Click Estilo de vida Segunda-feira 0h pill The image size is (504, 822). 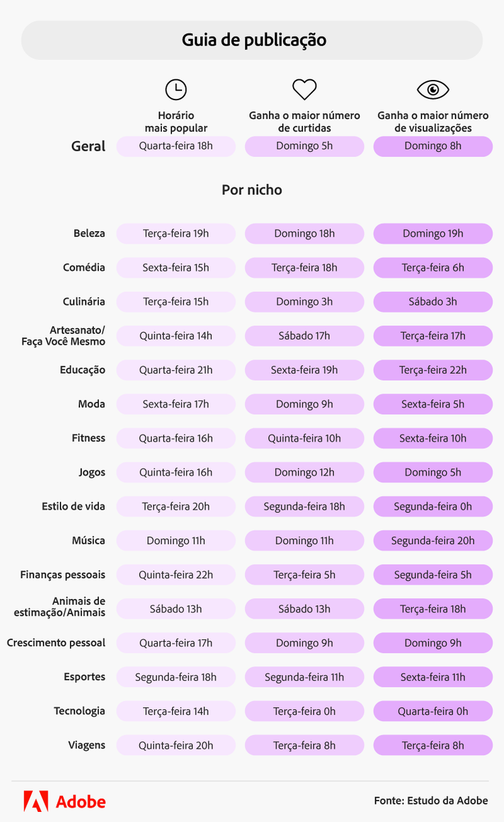[433, 507]
